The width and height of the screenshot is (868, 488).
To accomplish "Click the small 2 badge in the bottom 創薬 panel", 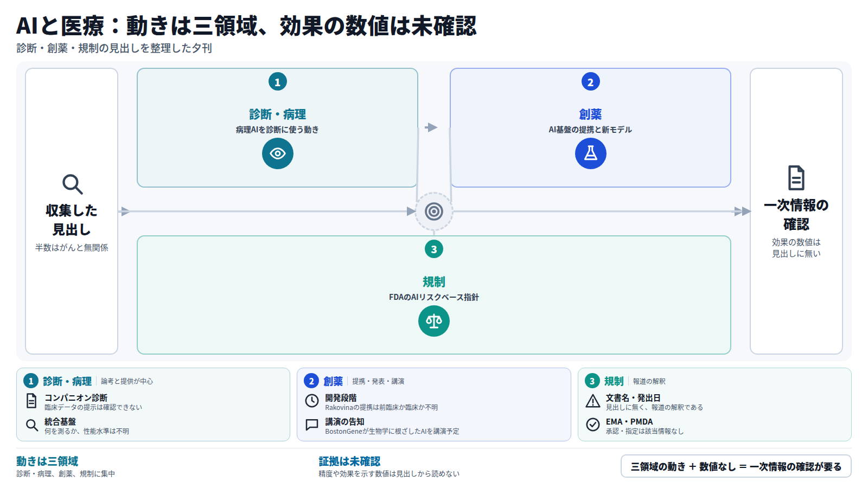I will point(311,381).
